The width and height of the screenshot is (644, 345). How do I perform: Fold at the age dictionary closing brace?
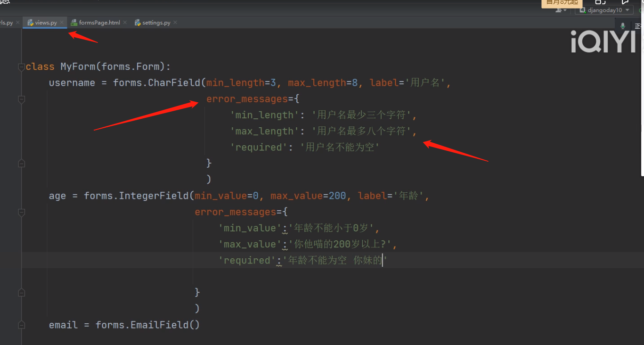pyautogui.click(x=21, y=292)
